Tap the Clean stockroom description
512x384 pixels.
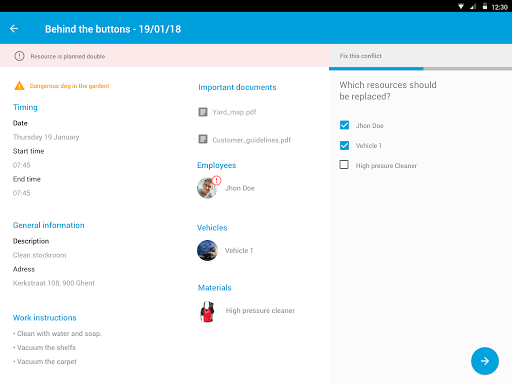point(40,255)
